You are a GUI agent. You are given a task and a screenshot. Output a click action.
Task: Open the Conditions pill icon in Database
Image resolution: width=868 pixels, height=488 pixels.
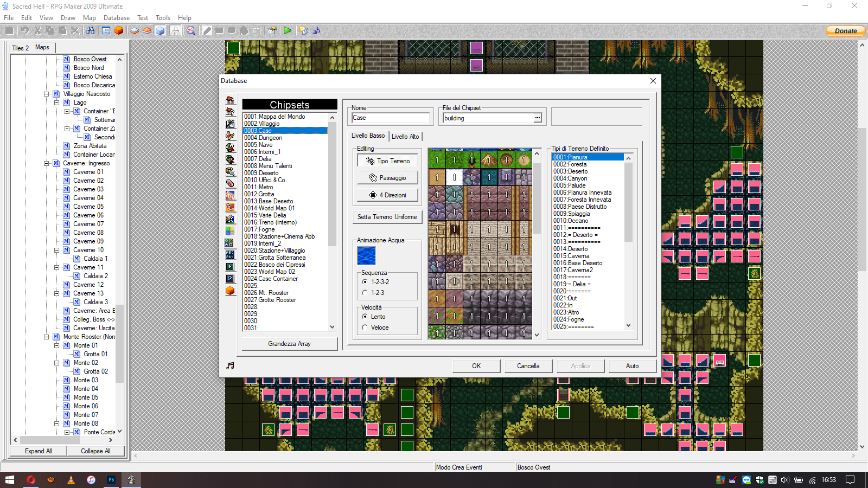230,183
